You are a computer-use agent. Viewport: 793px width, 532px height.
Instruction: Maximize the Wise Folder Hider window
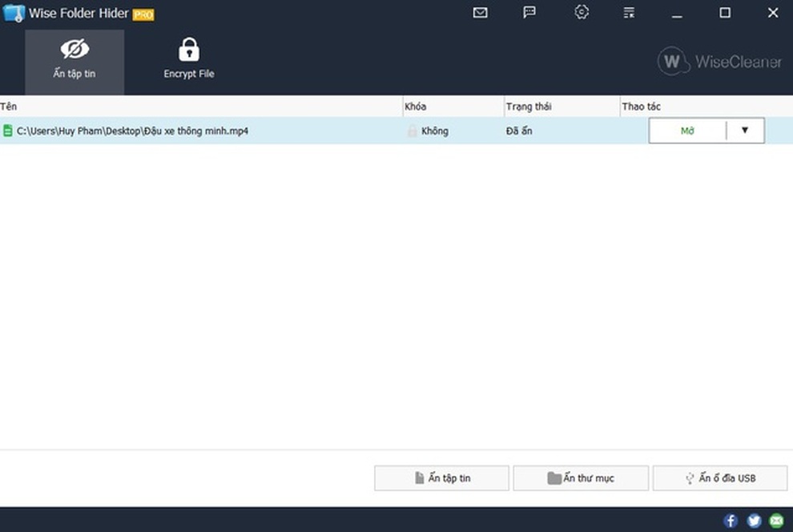(725, 13)
